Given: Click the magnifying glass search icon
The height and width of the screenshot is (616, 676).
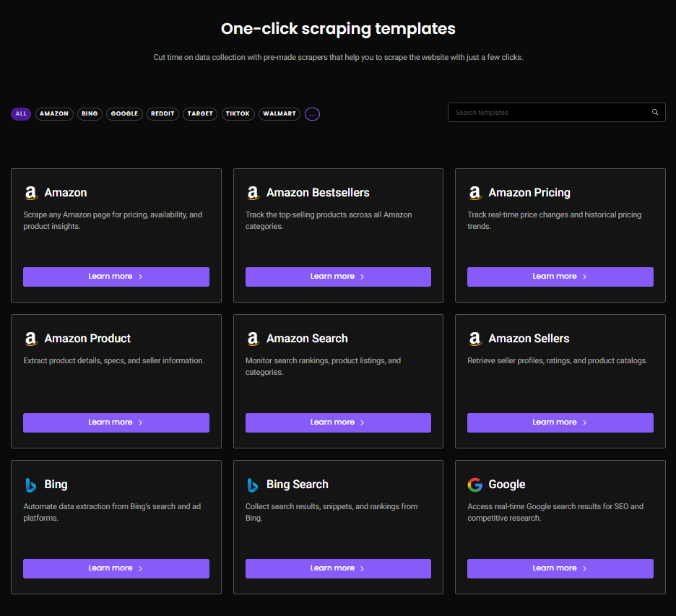Looking at the screenshot, I should (x=655, y=112).
